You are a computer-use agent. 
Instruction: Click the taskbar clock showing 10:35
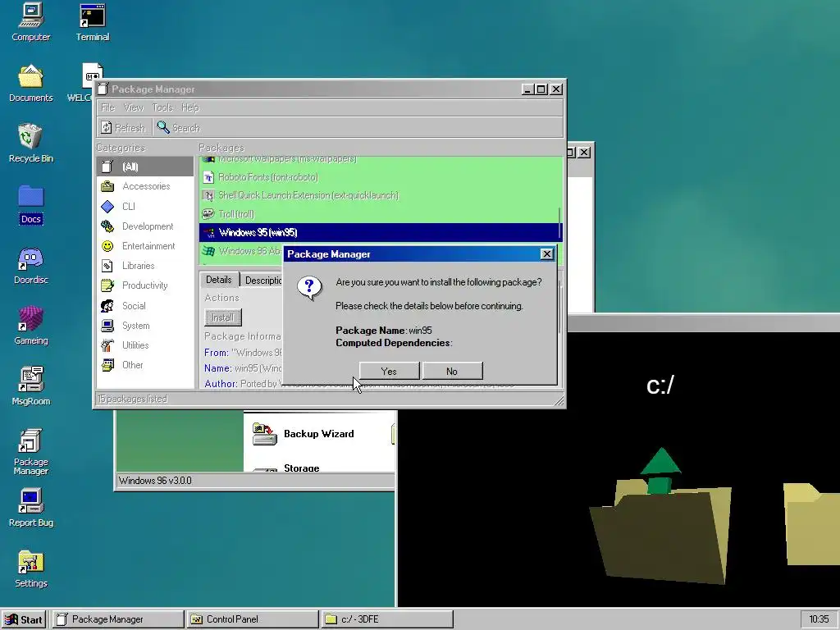point(819,619)
